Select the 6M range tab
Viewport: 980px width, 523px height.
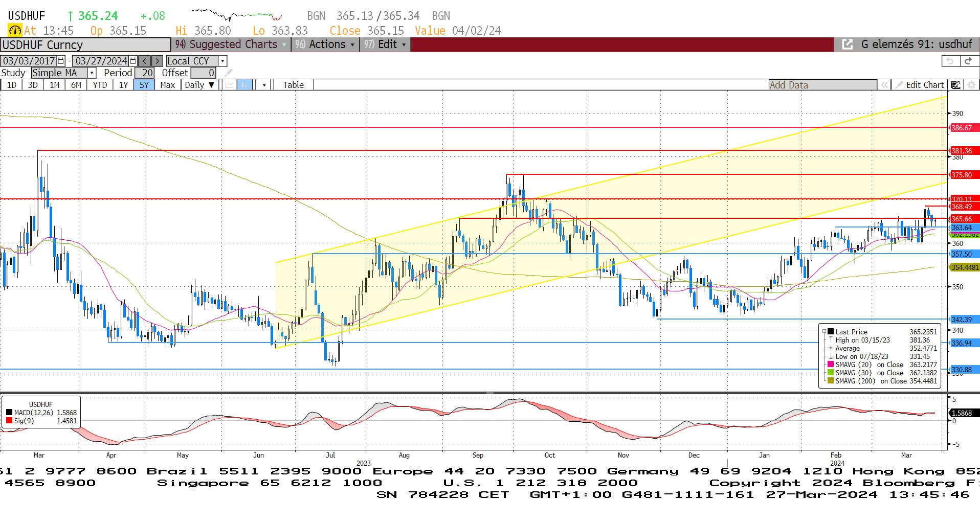pyautogui.click(x=76, y=85)
